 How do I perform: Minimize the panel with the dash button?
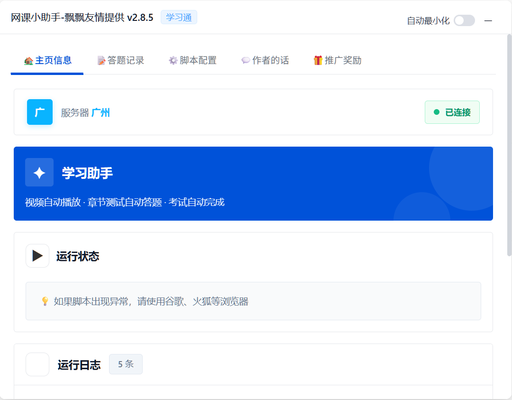pos(488,21)
